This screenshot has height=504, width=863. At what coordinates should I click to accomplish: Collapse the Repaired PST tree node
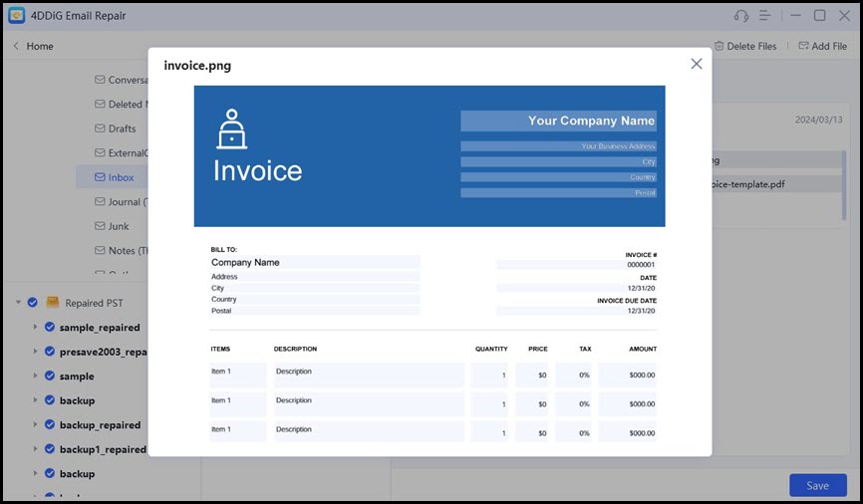(18, 302)
